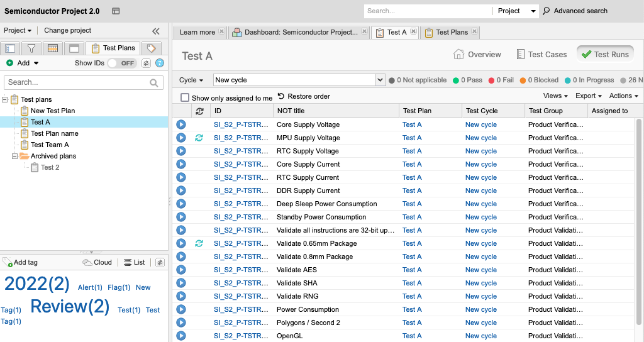This screenshot has width=644, height=342.
Task: Open the search scope Project dropdown
Action: [x=516, y=11]
